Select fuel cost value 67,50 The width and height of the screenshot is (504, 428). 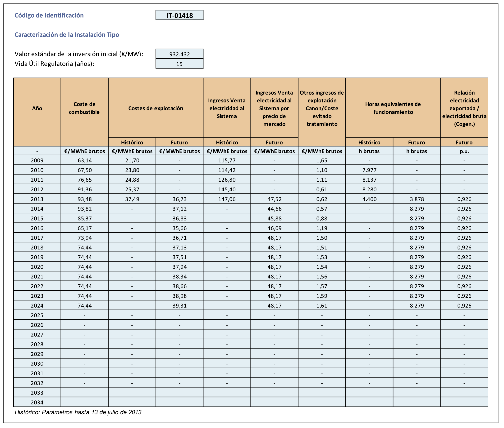[x=84, y=170]
